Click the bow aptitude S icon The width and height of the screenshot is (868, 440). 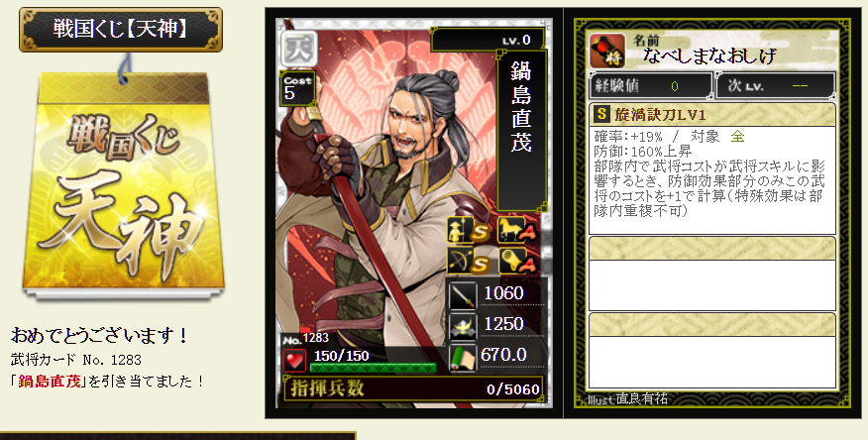[x=470, y=262]
